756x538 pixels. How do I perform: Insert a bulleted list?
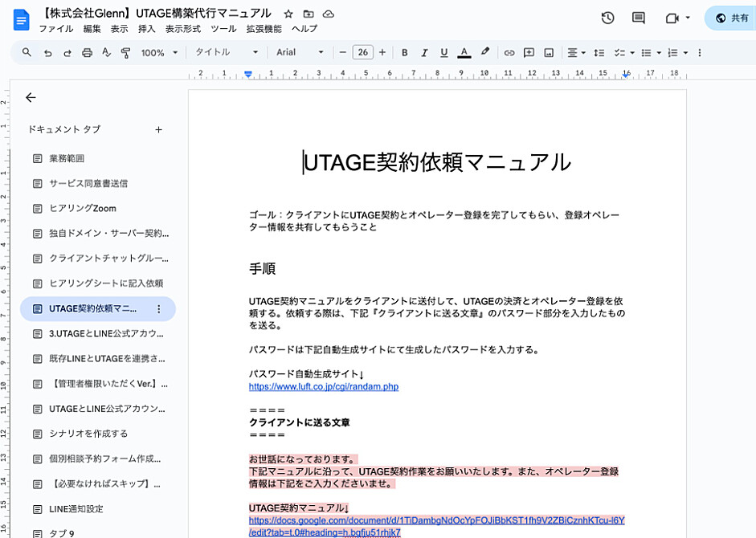click(x=647, y=52)
